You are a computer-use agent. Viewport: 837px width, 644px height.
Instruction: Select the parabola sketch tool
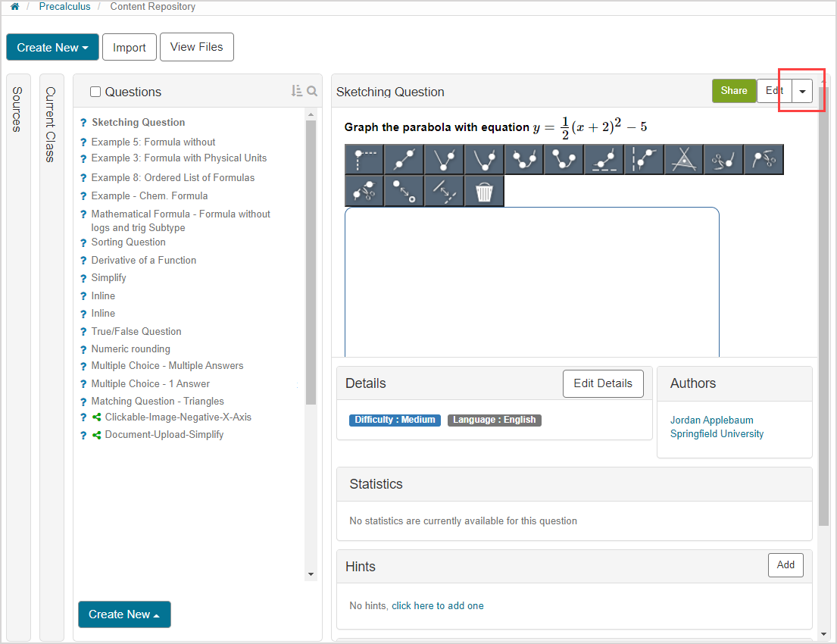click(x=483, y=159)
